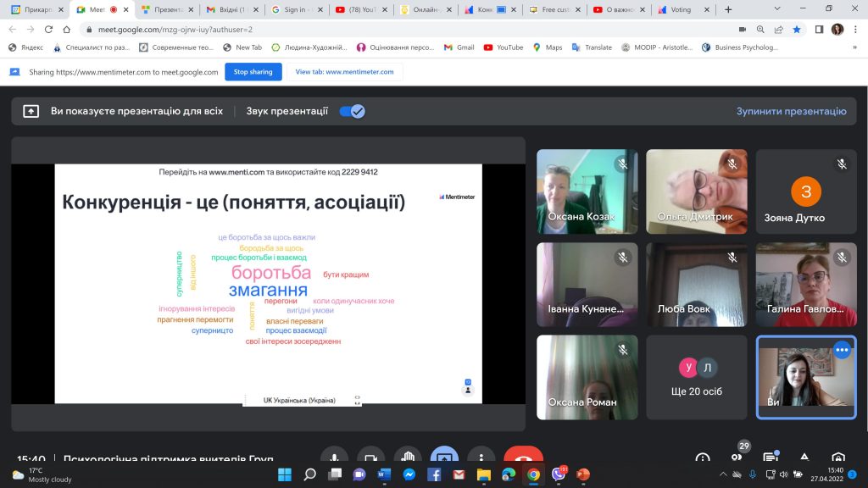
Task: Open Viber from the Windows taskbar
Action: click(558, 474)
